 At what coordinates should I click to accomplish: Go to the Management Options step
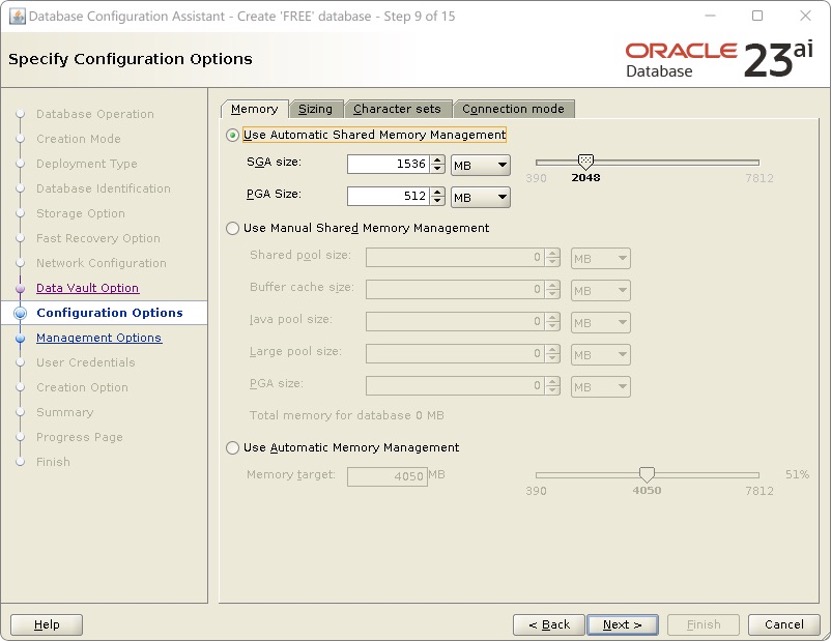98,338
